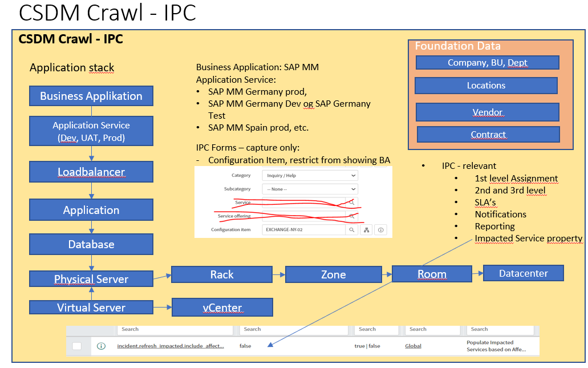Click the 'IPC Forms – capture only:' text

248,148
